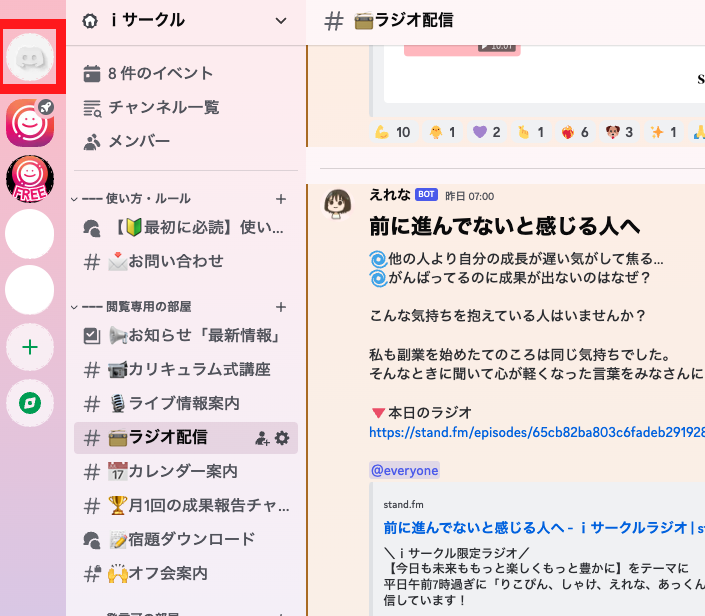Select the ラジオ配信 channel in sidebar
Image resolution: width=705 pixels, height=616 pixels.
coord(186,437)
